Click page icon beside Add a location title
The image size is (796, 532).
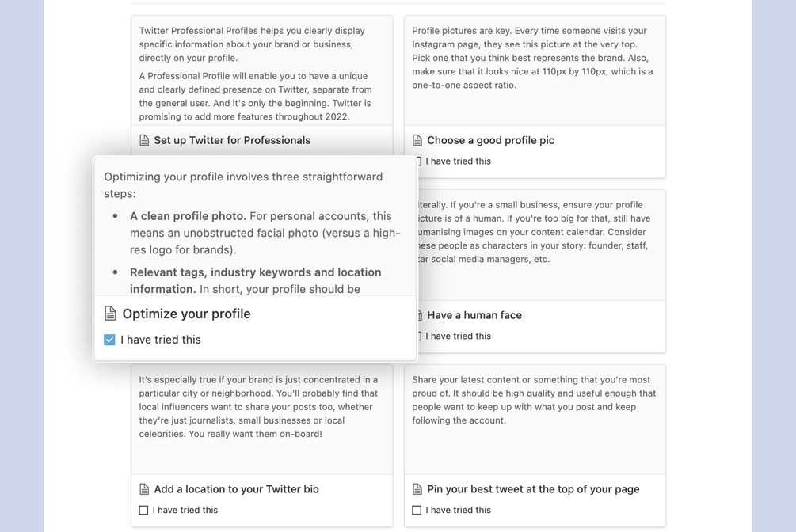click(x=144, y=489)
